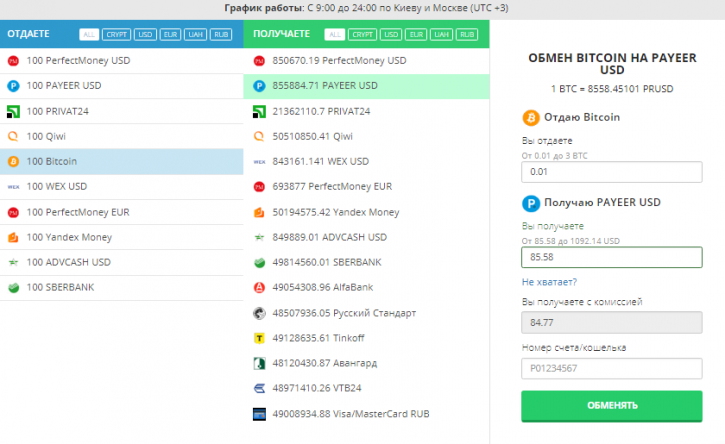The height and width of the screenshot is (444, 725).
Task: Click the Qiwi icon in ОТДАЕТЕ list
Action: [13, 136]
